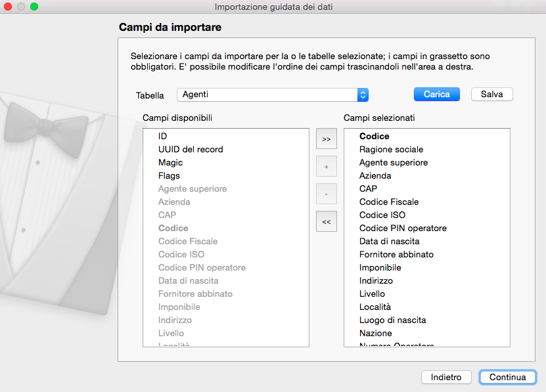This screenshot has width=546, height=392.
Task: Click the Salva button
Action: [x=491, y=95]
